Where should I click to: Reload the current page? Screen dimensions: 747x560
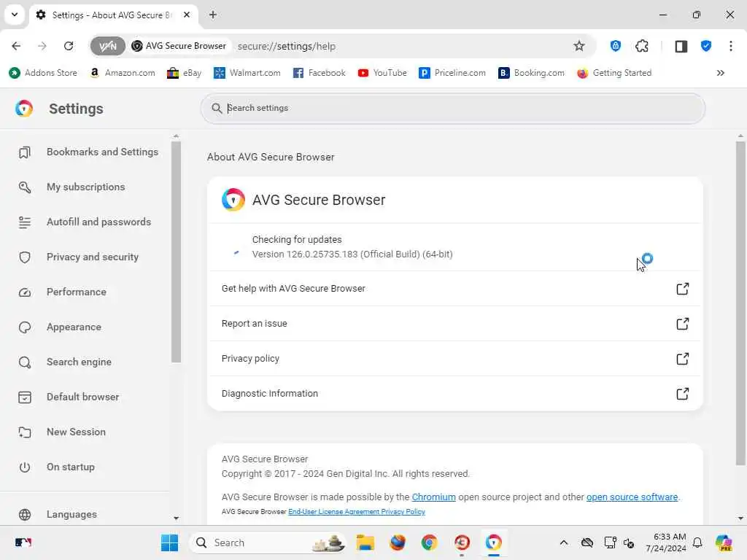tap(69, 46)
